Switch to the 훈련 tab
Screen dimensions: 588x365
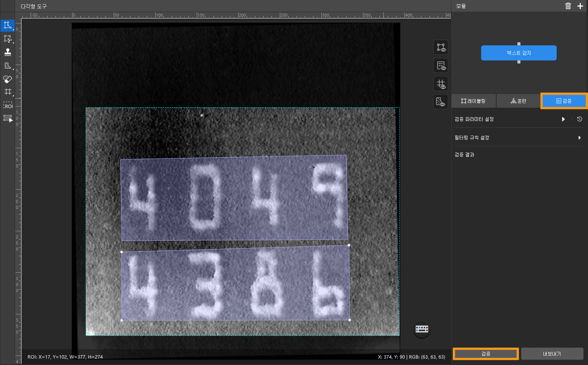(519, 101)
